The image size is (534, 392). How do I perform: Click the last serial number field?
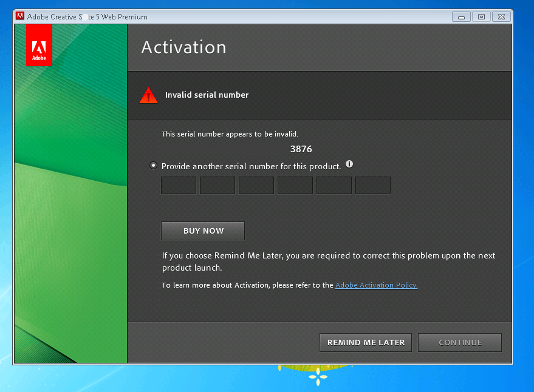pos(372,185)
